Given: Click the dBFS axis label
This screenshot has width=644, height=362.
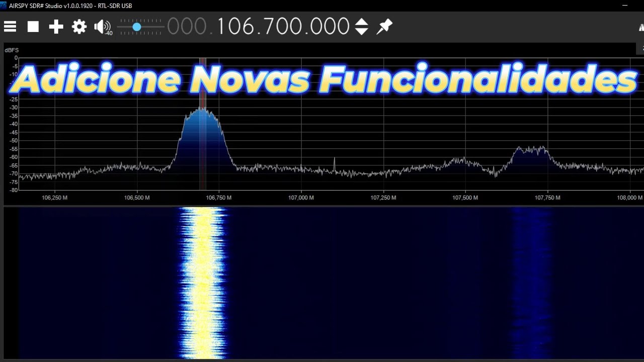Looking at the screenshot, I should (12, 50).
